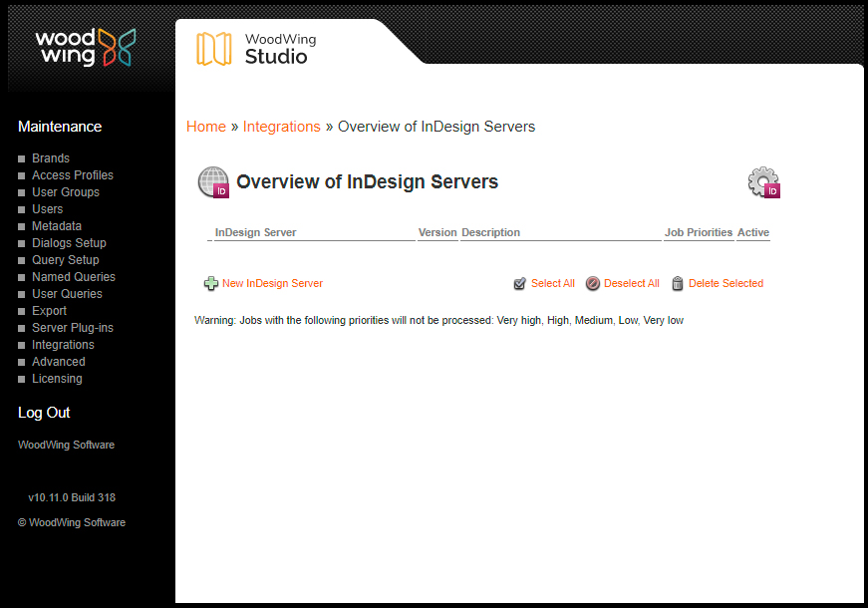868x608 pixels.
Task: Open Access Profiles in the Maintenance menu
Action: (73, 175)
